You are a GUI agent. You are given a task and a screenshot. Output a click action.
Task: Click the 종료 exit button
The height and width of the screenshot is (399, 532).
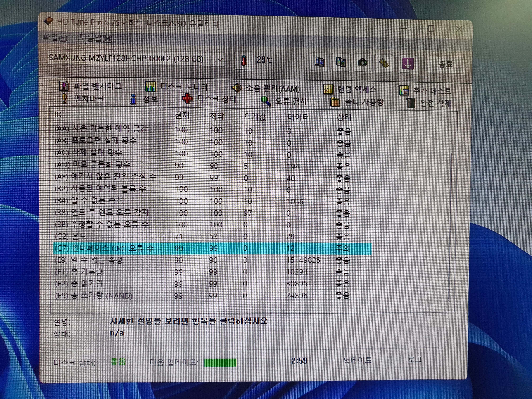446,64
